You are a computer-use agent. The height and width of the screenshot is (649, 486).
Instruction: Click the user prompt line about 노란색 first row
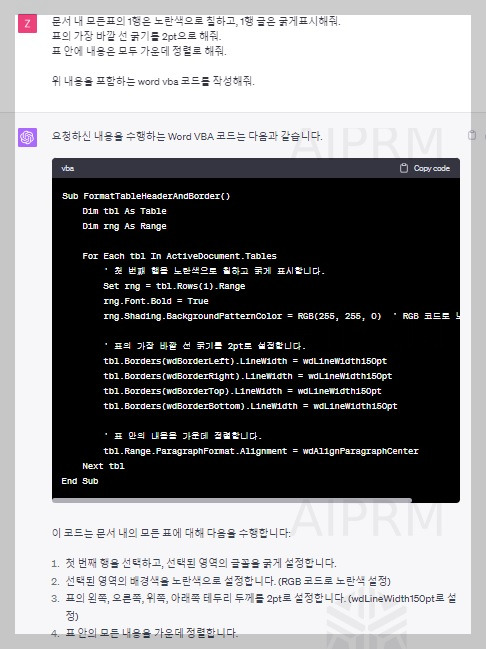point(196,21)
